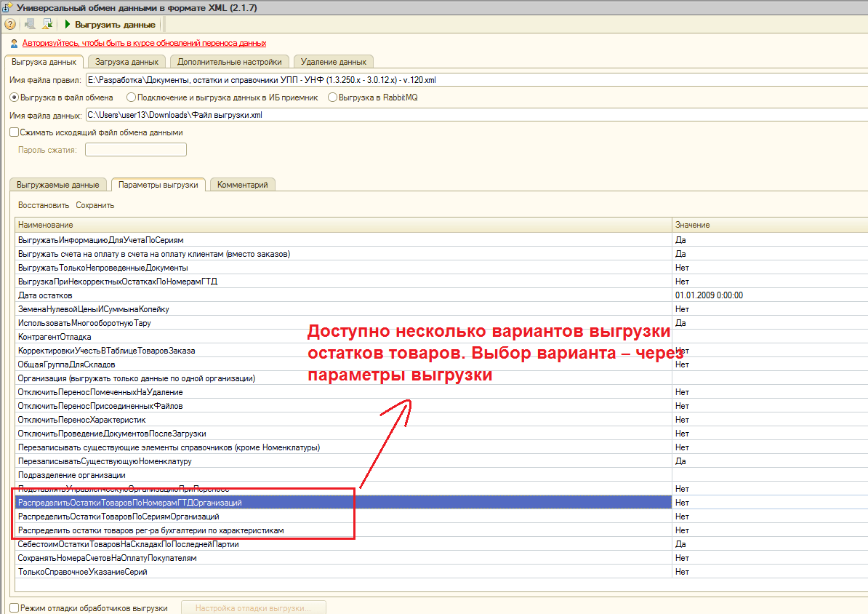Click the Нет value of РаспределитьОстаткиТоваровПоСериямОрганизаций

tap(682, 517)
